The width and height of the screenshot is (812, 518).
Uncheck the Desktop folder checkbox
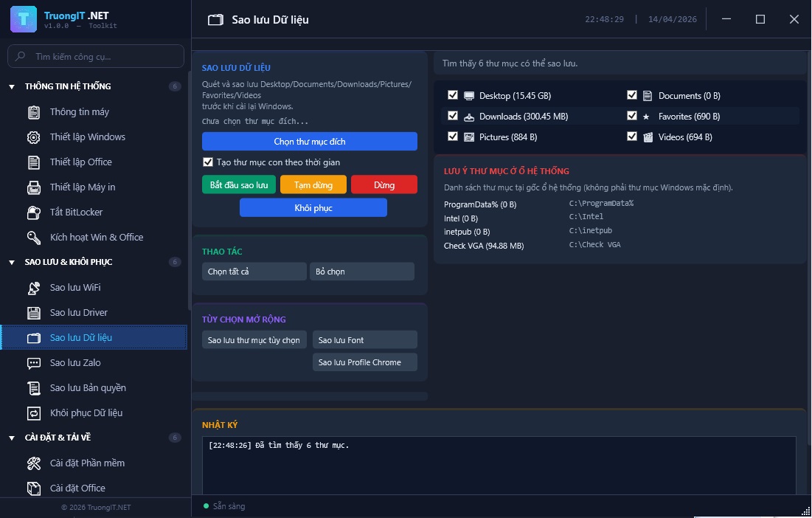pos(453,96)
